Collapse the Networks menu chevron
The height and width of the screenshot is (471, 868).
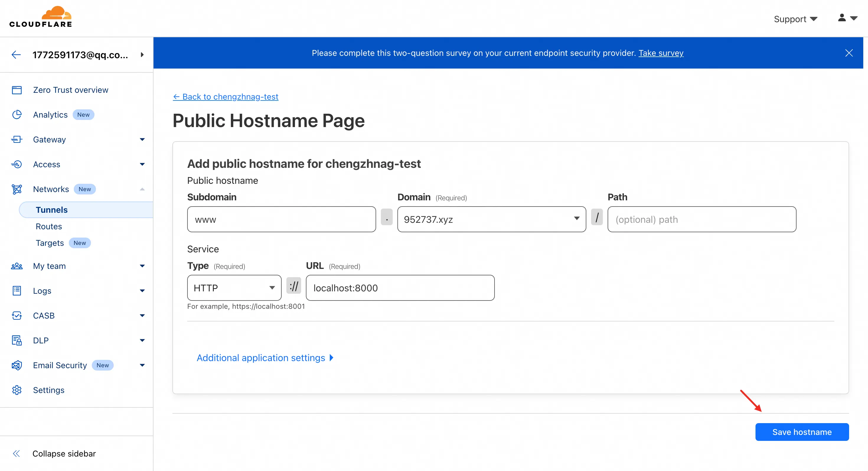[142, 189]
